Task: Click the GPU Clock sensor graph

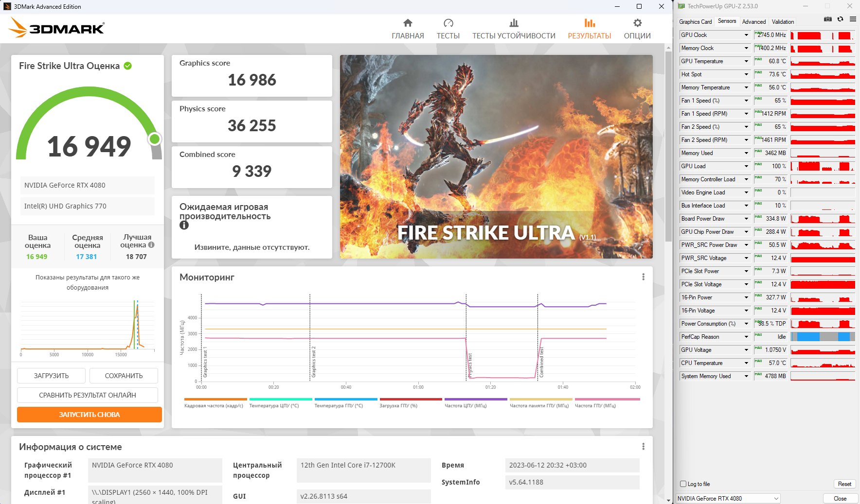Action: pyautogui.click(x=823, y=35)
